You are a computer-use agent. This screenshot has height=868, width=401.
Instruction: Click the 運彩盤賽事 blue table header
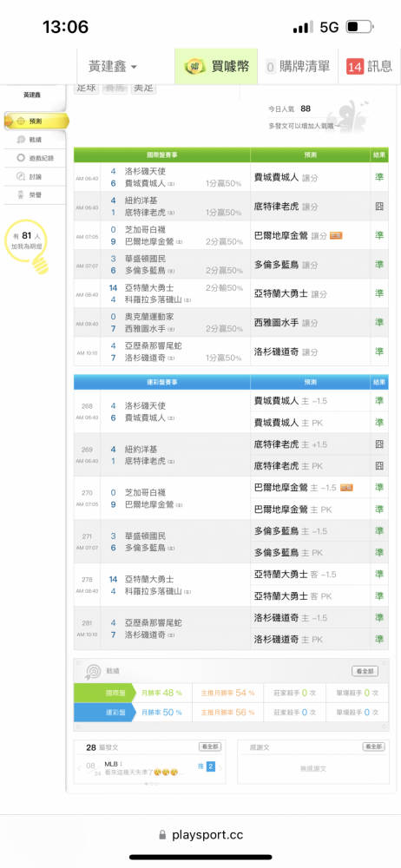click(161, 382)
